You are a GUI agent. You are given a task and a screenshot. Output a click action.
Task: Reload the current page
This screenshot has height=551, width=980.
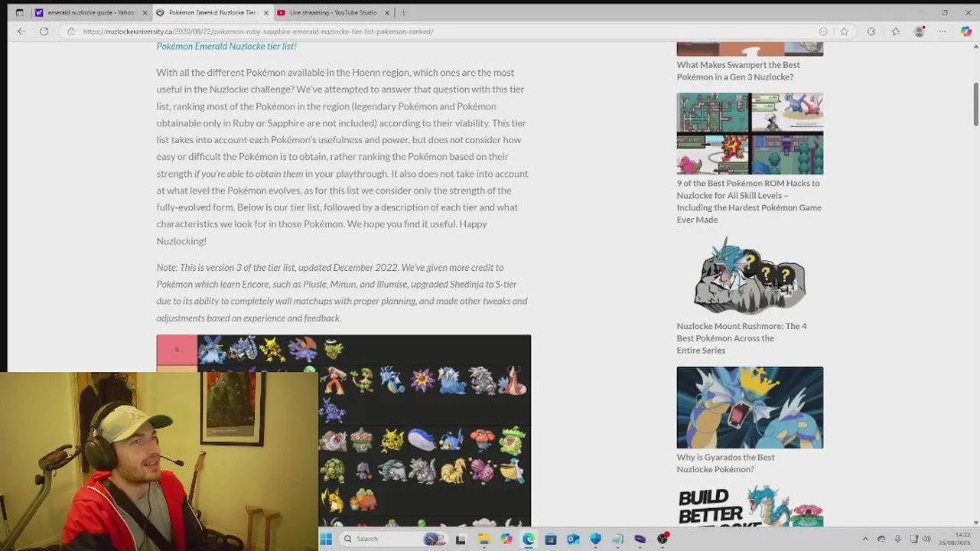pos(44,31)
